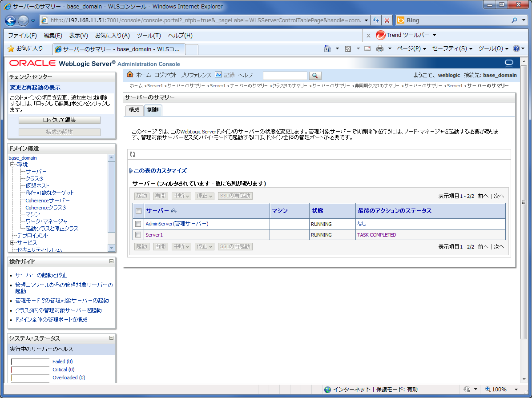Click the console search input field
This screenshot has height=398, width=532.
pyautogui.click(x=285, y=76)
